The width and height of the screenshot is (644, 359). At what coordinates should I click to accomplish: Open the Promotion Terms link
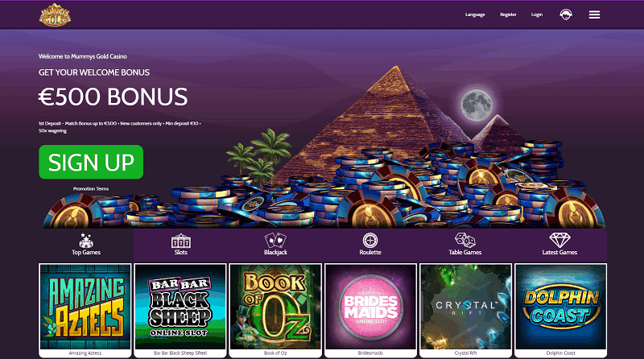91,189
